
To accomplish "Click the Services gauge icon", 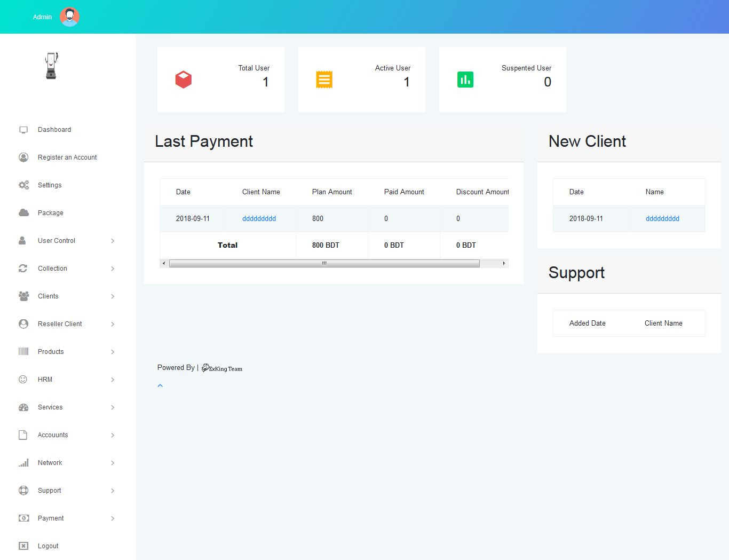I will 23,407.
